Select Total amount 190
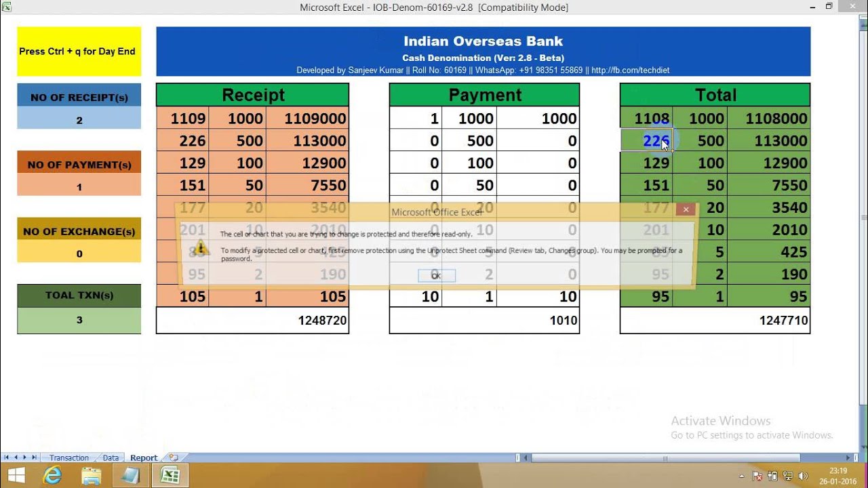The image size is (868, 488). 768,274
